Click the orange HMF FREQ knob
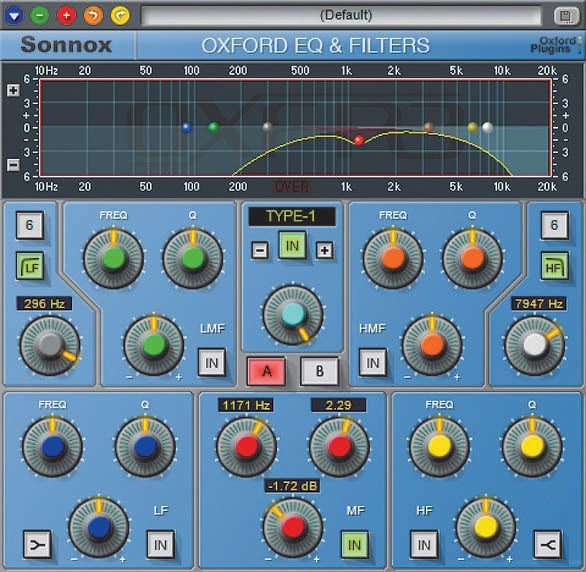This screenshot has height=572, width=586. [x=393, y=259]
